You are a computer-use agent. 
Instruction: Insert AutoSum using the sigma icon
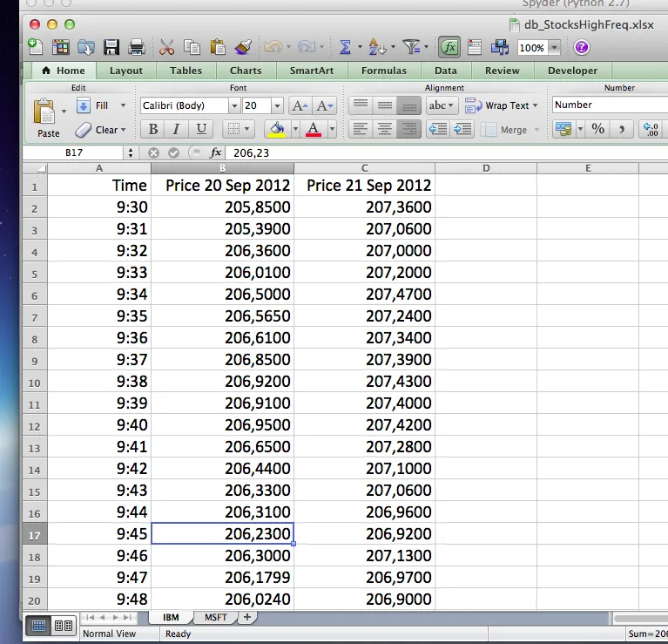[x=345, y=47]
